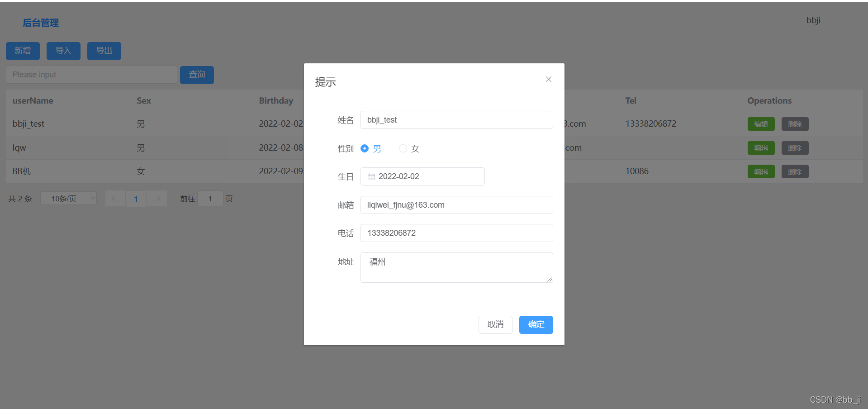868x409 pixels.
Task: Click the Tel cell 10086
Action: point(637,171)
